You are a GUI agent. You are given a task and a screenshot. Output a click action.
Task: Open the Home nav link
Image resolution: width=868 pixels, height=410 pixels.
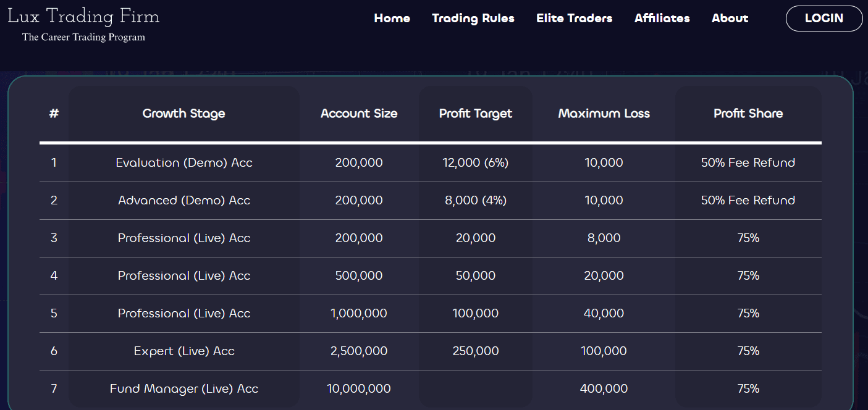(392, 19)
